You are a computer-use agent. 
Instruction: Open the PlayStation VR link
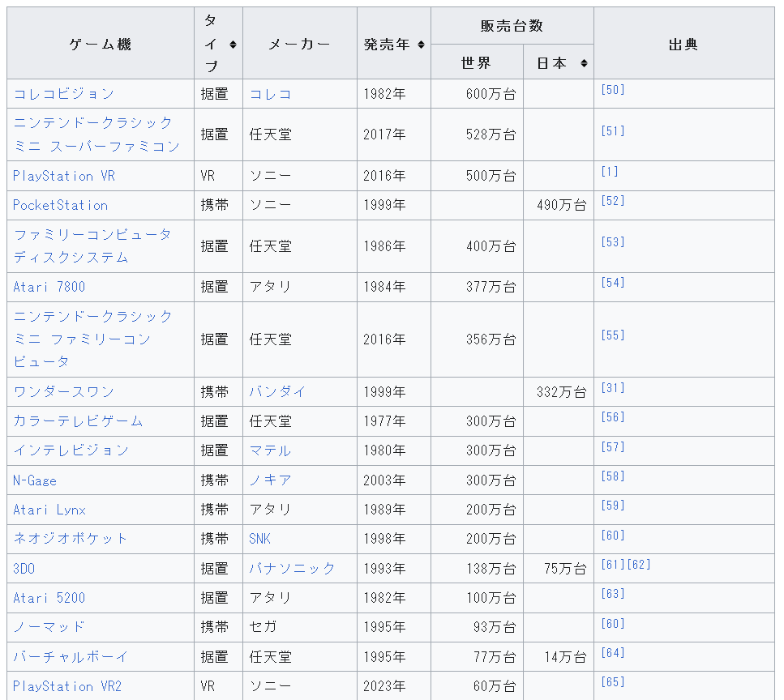[64, 176]
